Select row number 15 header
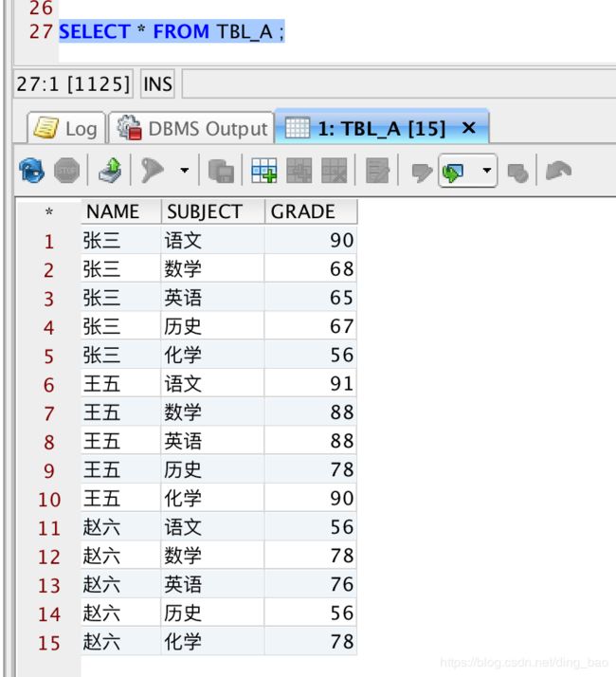This screenshot has height=677, width=616. [48, 642]
